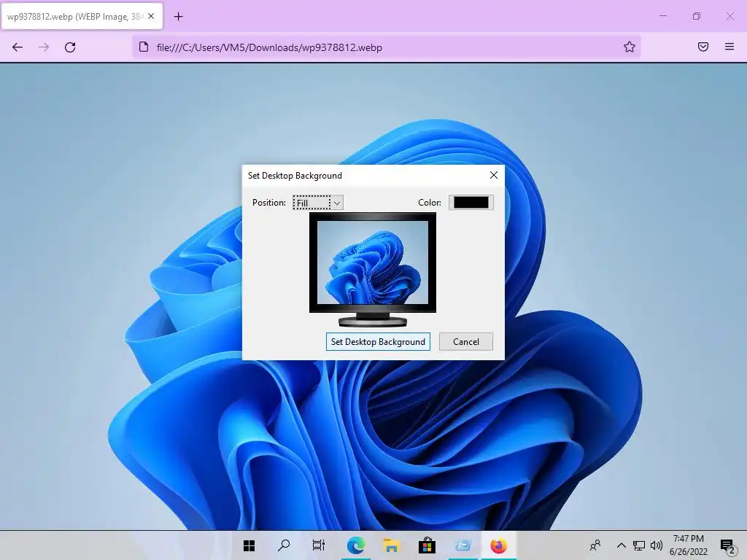
Task: Cancel the Set Desktop Background dialog
Action: (x=466, y=342)
